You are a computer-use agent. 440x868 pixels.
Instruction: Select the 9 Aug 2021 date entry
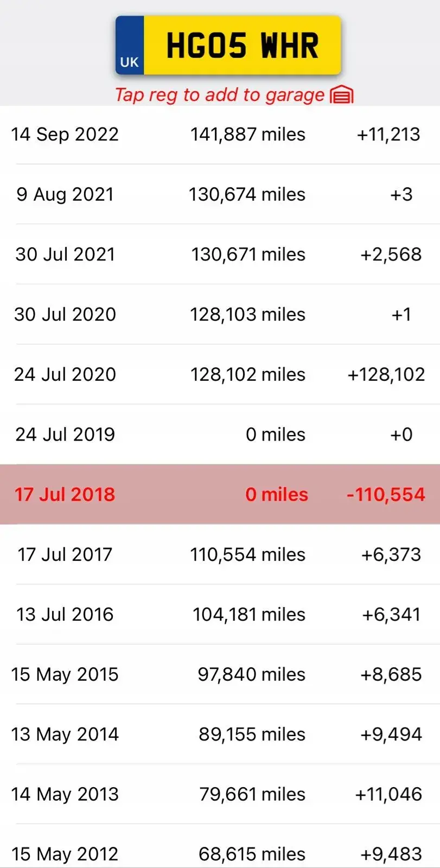click(x=65, y=194)
